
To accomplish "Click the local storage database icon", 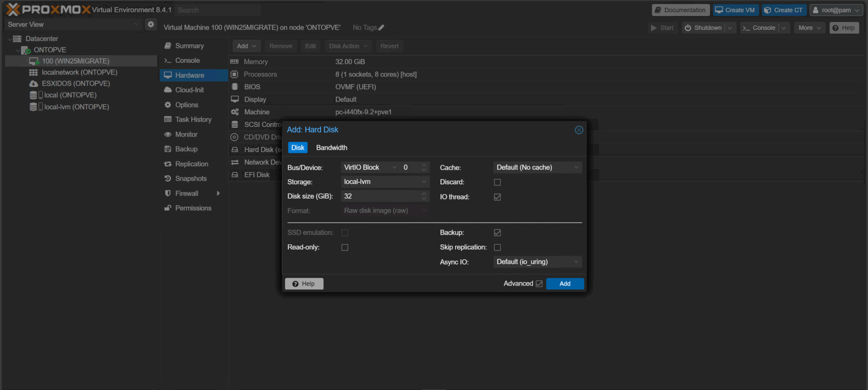I will click(33, 95).
